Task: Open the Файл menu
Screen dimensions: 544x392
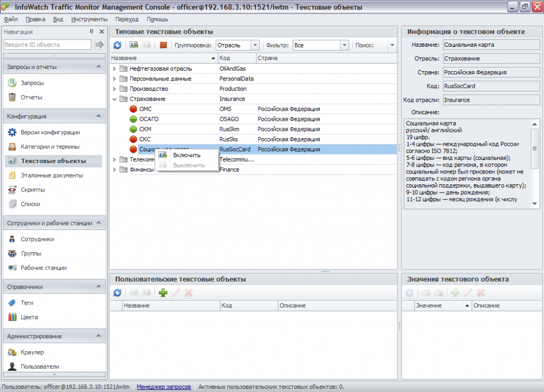Action: point(11,19)
